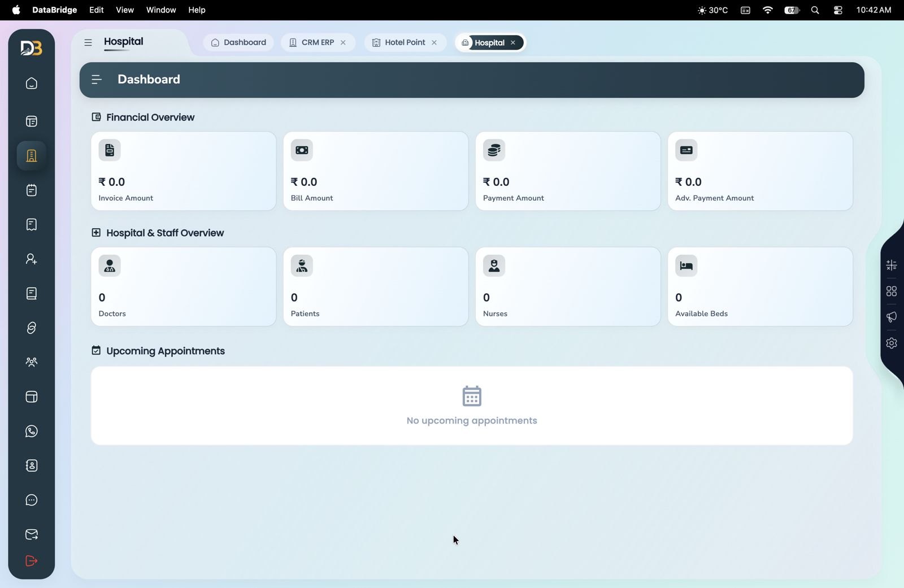Open the WhatsApp icon in sidebar

[32, 432]
